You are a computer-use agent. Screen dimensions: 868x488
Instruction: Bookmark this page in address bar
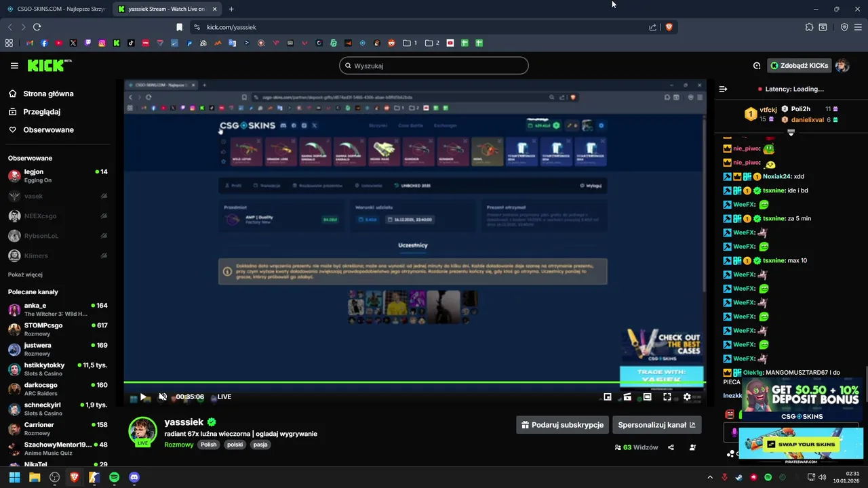pyautogui.click(x=179, y=27)
